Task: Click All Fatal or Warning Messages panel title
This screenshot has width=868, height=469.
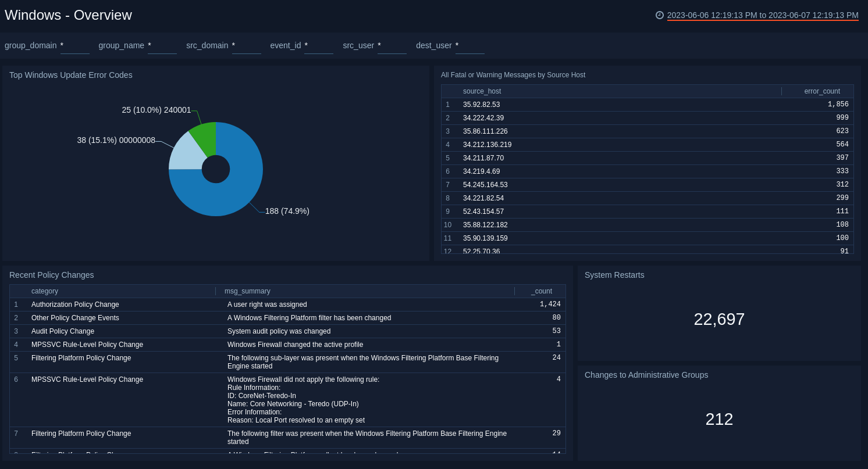Action: [513, 75]
